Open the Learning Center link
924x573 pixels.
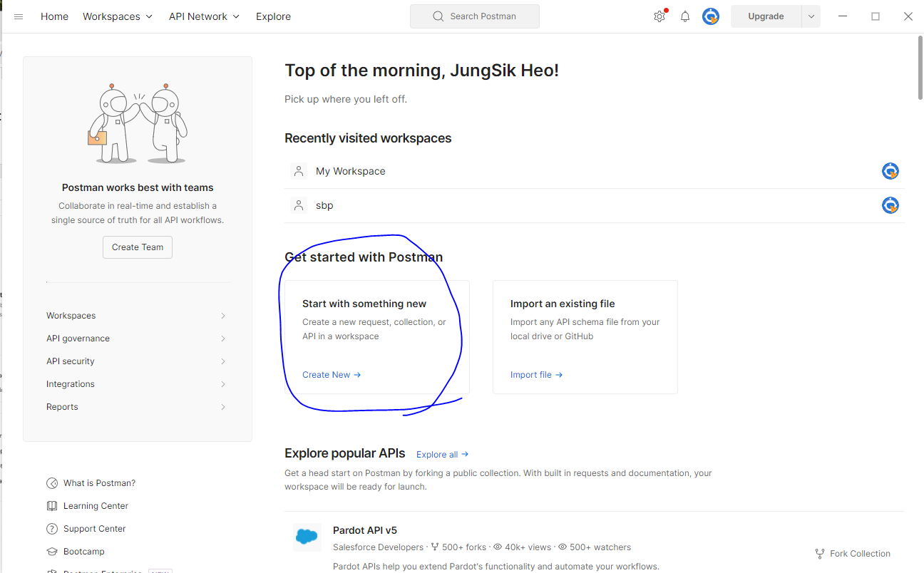point(96,506)
